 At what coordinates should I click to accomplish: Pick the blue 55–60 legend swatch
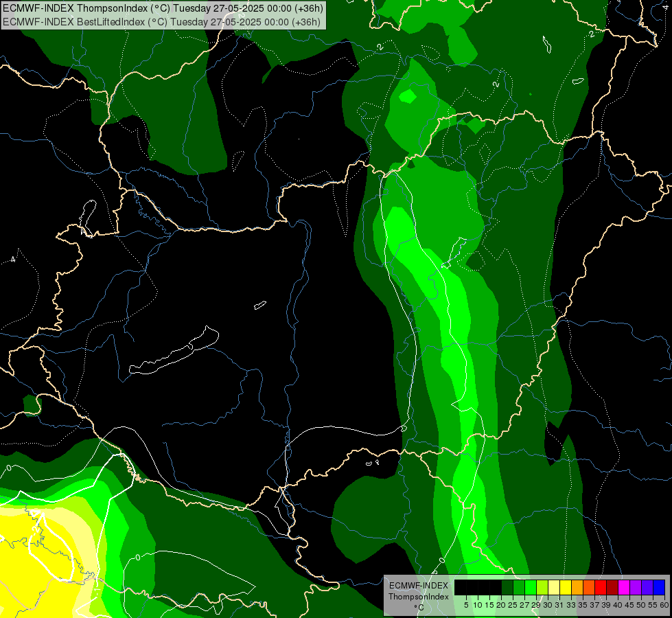[659, 587]
